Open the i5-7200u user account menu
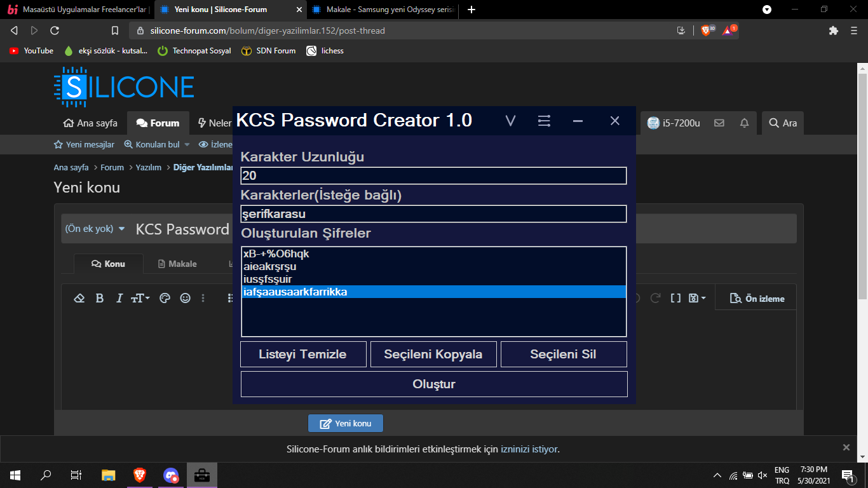Viewport: 868px width, 488px height. point(674,123)
